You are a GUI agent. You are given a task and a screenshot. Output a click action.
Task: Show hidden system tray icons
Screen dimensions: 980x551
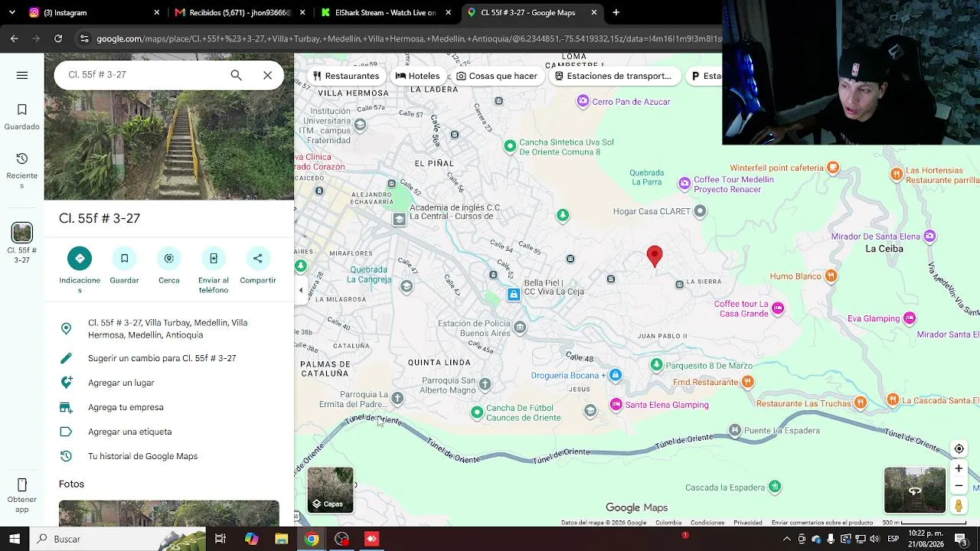(787, 539)
